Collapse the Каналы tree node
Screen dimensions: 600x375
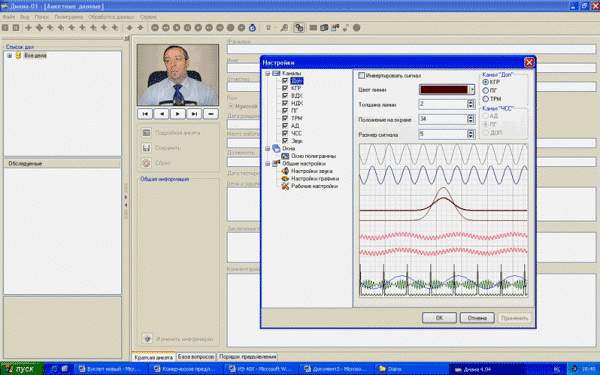click(x=267, y=73)
